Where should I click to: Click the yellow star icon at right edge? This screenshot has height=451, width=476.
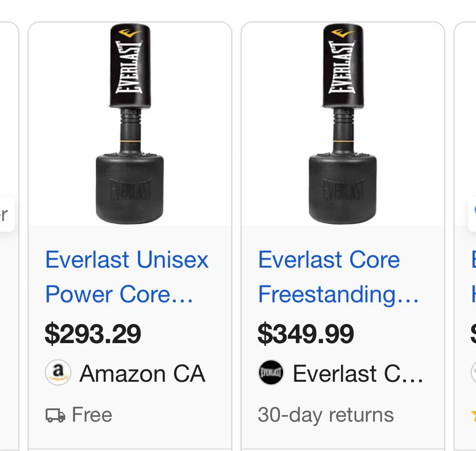tap(474, 415)
